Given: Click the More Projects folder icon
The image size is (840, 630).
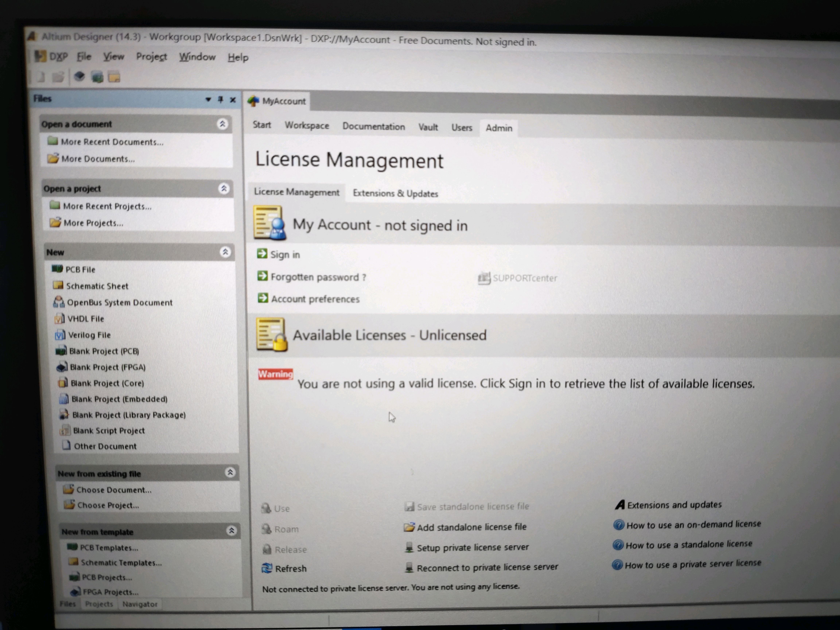Looking at the screenshot, I should pos(55,222).
